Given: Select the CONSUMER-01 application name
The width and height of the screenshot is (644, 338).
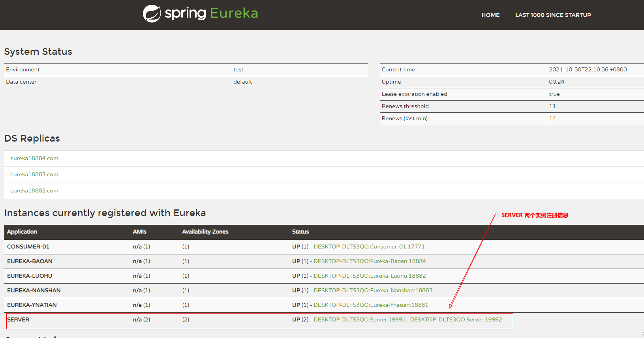Looking at the screenshot, I should pyautogui.click(x=28, y=246).
